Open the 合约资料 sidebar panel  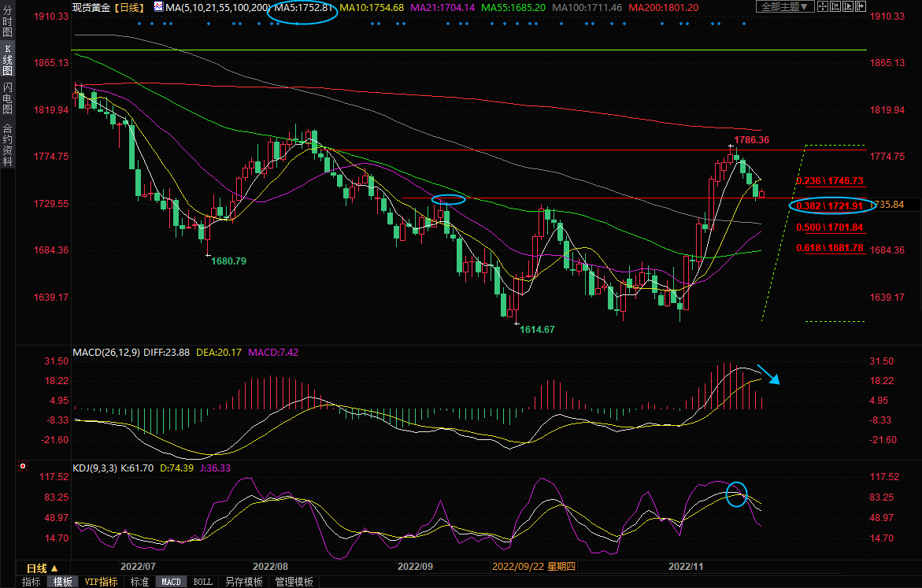click(x=7, y=144)
